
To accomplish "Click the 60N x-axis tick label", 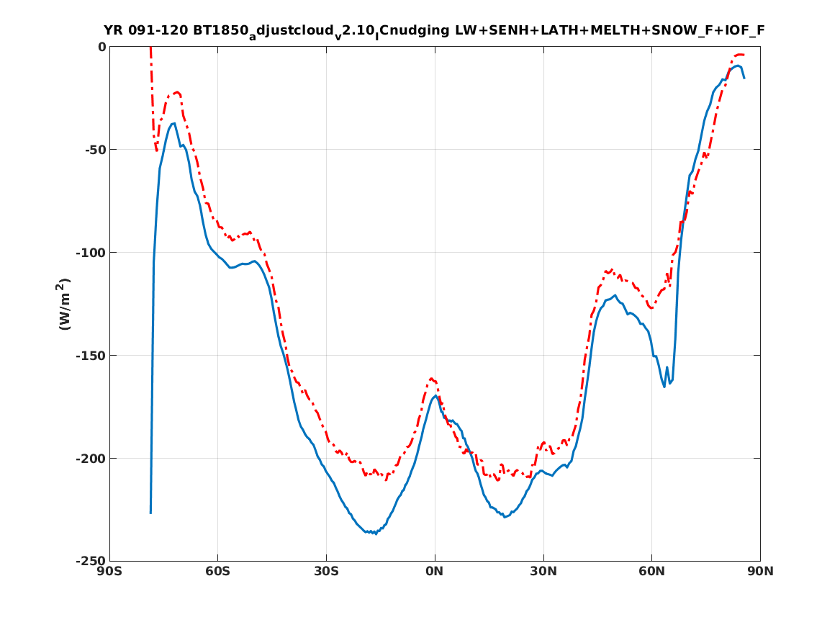I will point(652,572).
